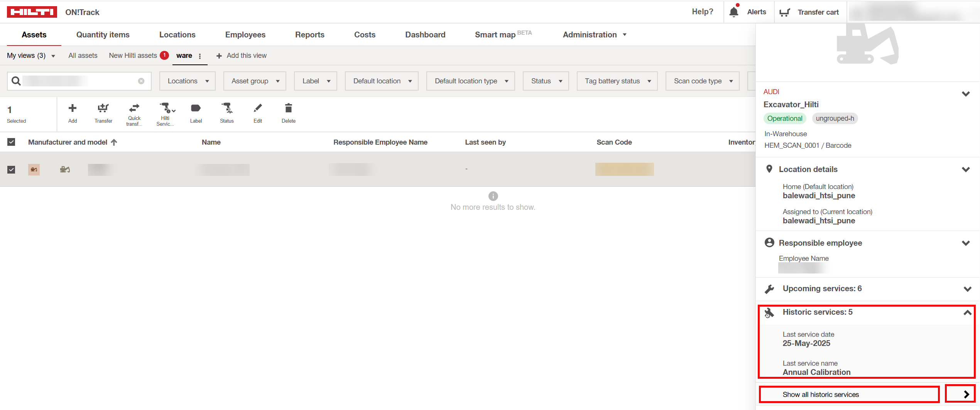This screenshot has height=410, width=980.
Task: Open the Tag battery status dropdown
Action: (x=617, y=81)
